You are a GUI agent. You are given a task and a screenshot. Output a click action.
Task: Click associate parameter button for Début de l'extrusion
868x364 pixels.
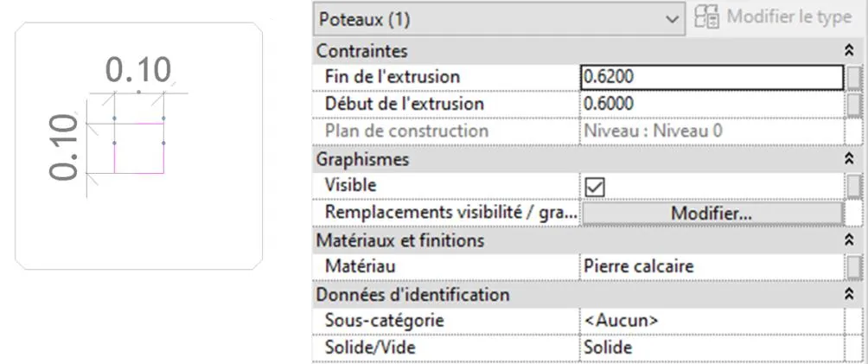[x=854, y=105]
